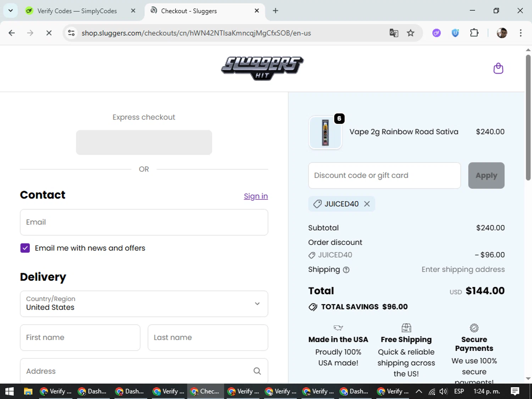Open the Bitwarden shield extension
532x399 pixels.
point(455,33)
